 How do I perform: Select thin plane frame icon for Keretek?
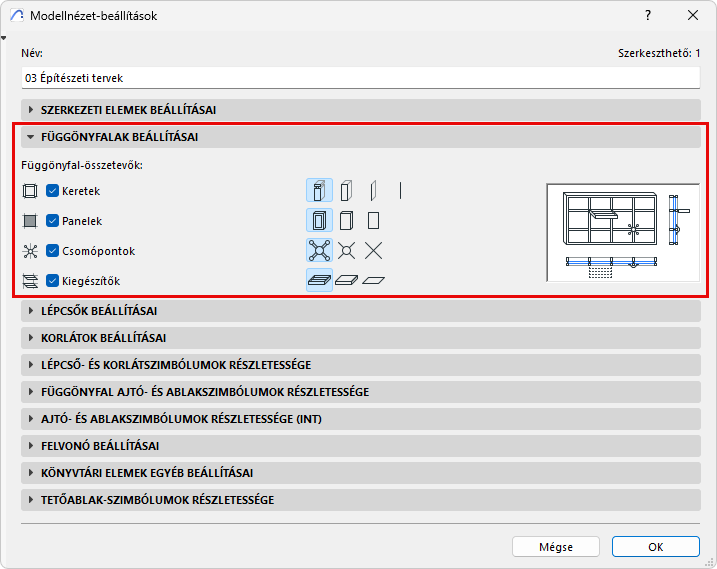click(x=373, y=190)
